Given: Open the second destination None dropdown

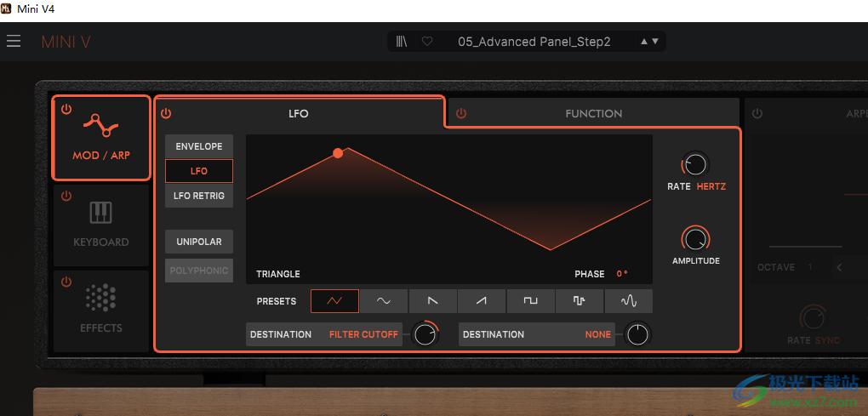Looking at the screenshot, I should [x=597, y=334].
